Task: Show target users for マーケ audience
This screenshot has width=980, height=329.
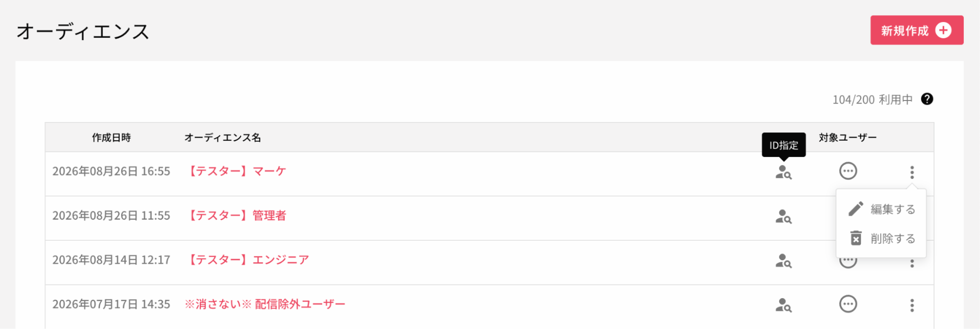Action: click(x=848, y=171)
